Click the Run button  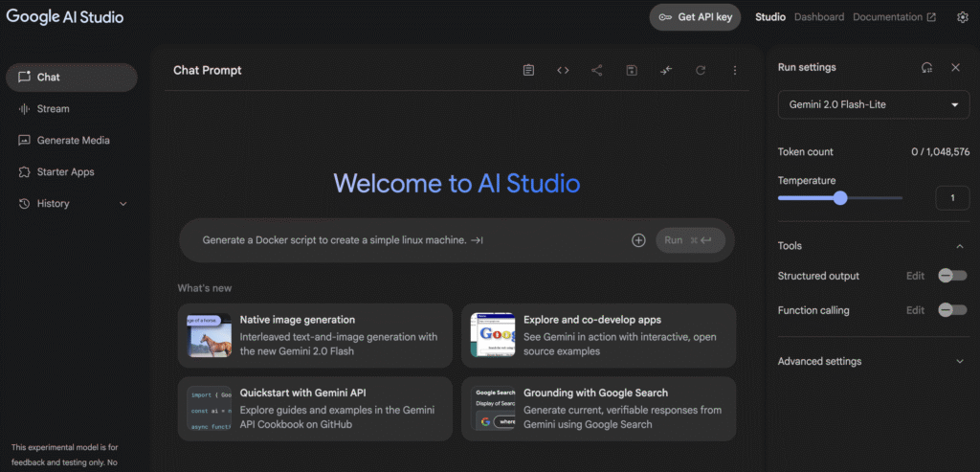click(690, 240)
